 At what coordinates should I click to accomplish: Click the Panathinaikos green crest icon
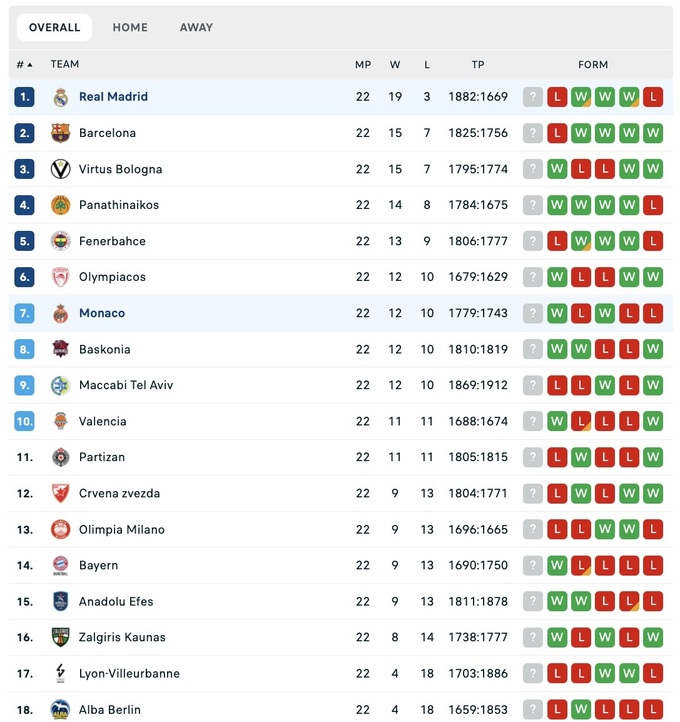(61, 205)
